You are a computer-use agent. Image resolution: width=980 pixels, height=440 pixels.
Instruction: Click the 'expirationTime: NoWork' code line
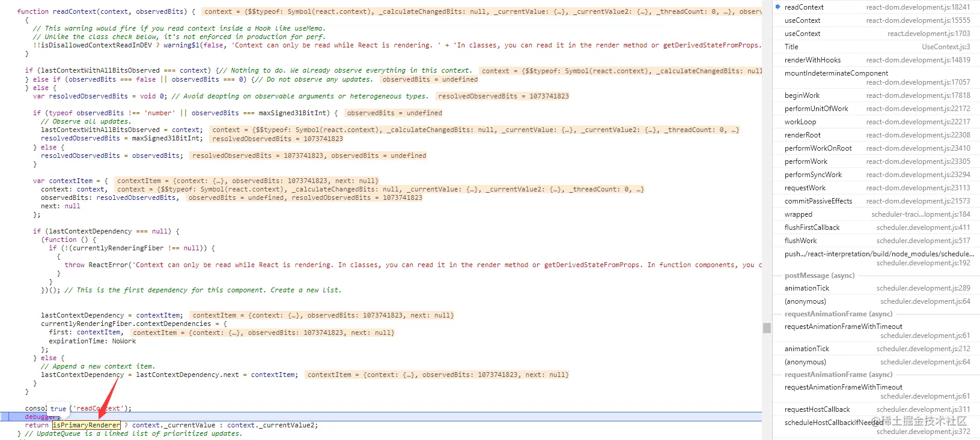click(x=93, y=341)
